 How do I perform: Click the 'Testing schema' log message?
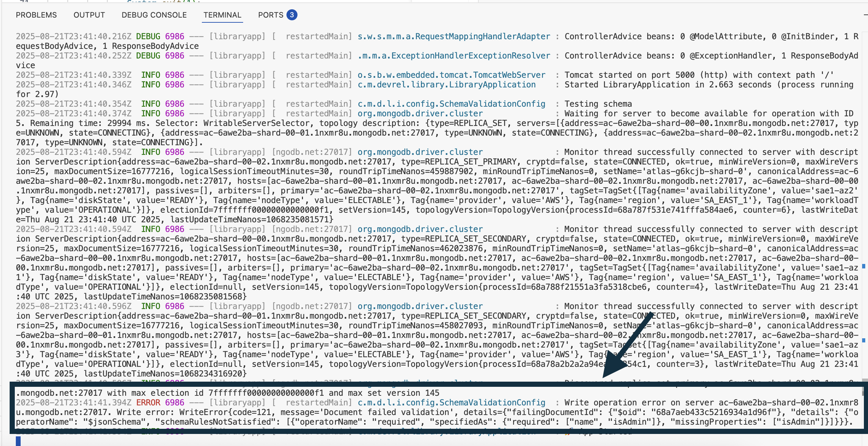pos(598,104)
